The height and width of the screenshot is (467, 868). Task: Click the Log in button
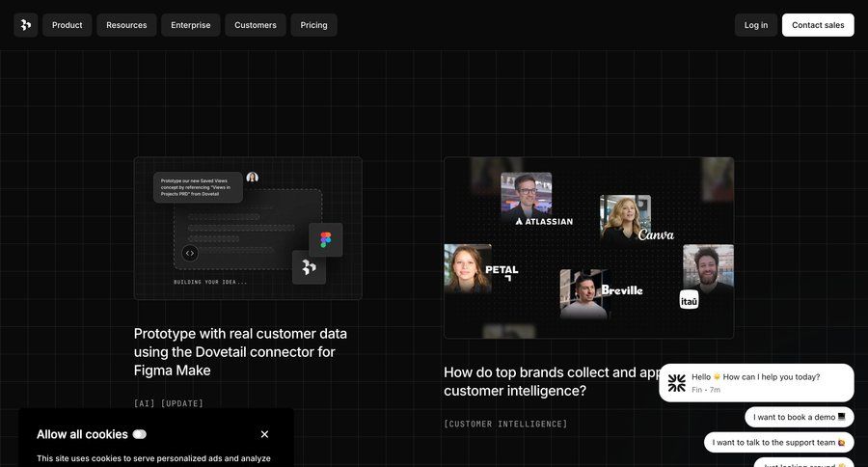click(x=756, y=25)
